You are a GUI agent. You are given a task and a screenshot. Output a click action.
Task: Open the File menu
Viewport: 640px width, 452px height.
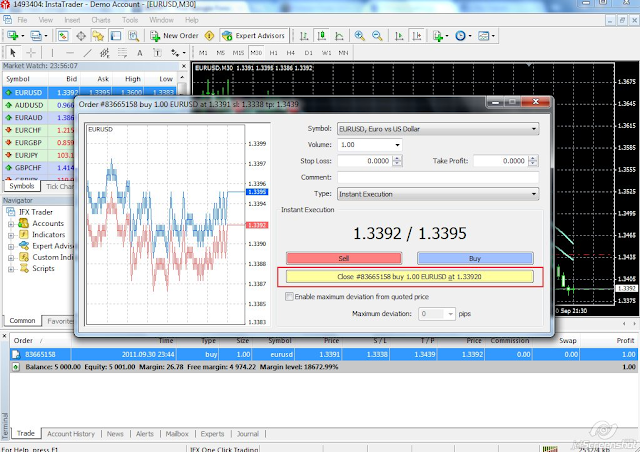[x=22, y=20]
